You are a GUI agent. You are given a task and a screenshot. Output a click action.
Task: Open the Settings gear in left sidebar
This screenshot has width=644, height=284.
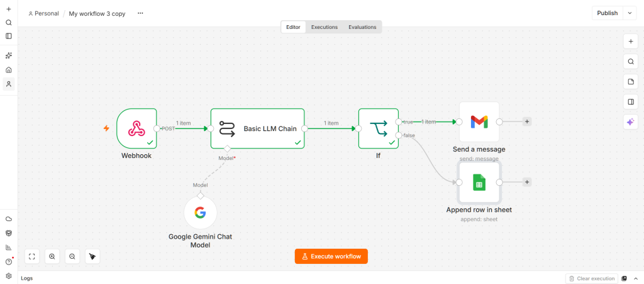coord(9,276)
